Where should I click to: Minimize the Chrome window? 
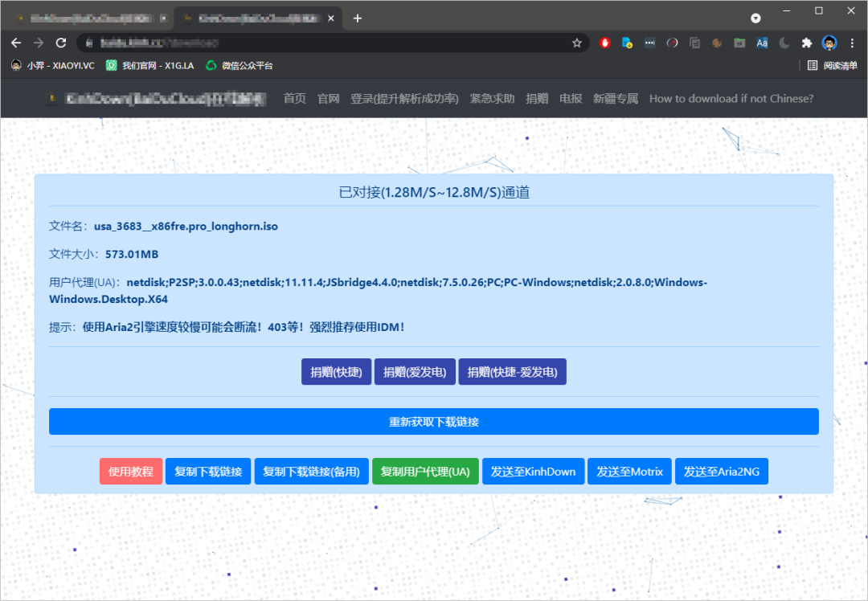click(x=786, y=10)
